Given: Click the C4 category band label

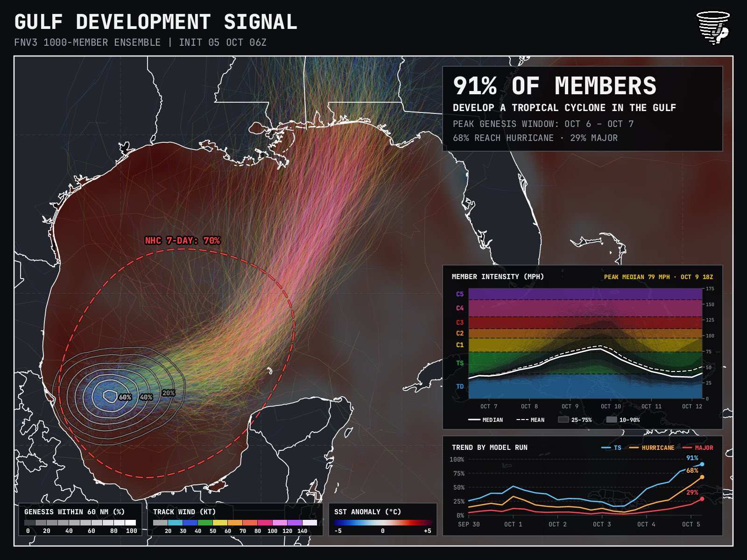Looking at the screenshot, I should point(460,308).
